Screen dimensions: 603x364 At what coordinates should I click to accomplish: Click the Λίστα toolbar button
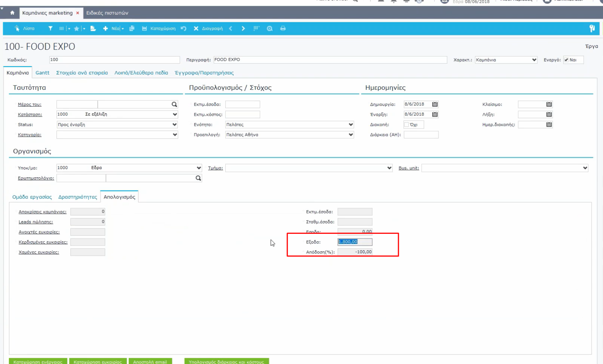coord(24,29)
